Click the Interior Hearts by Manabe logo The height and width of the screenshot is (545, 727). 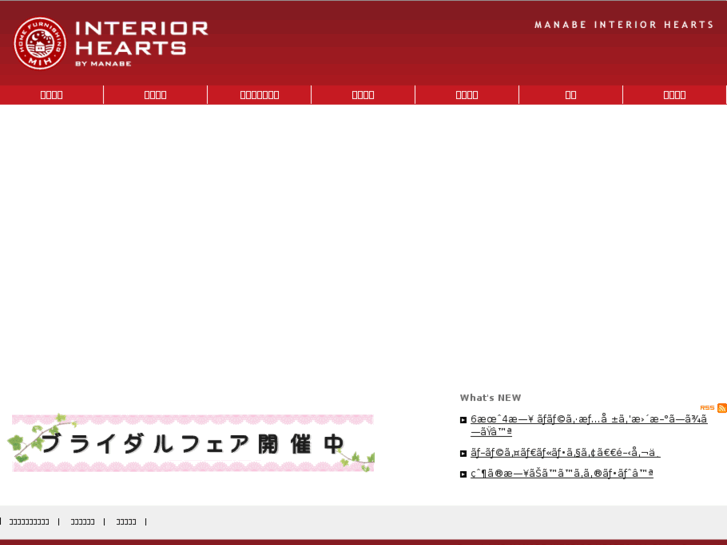click(x=111, y=44)
